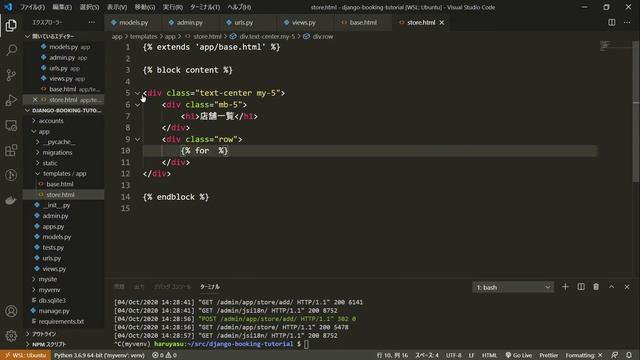
Task: Maximize the terminal panel with caret icon
Action: [x=611, y=287]
